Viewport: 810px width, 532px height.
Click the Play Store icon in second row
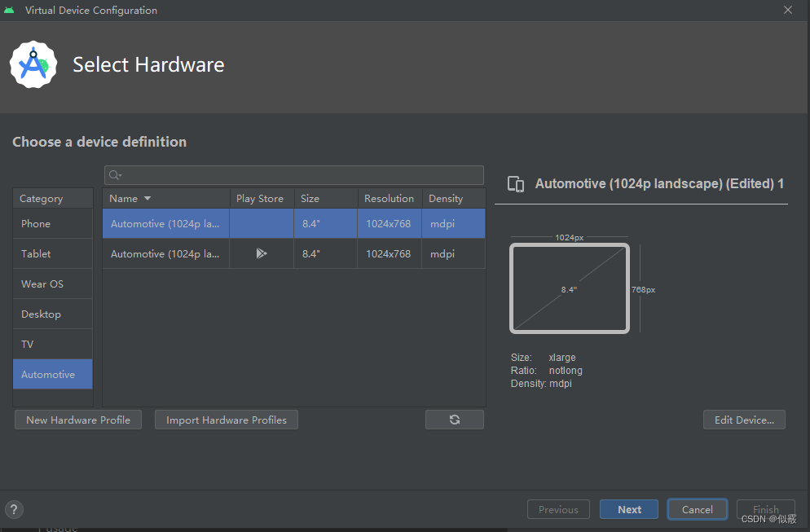coord(262,253)
